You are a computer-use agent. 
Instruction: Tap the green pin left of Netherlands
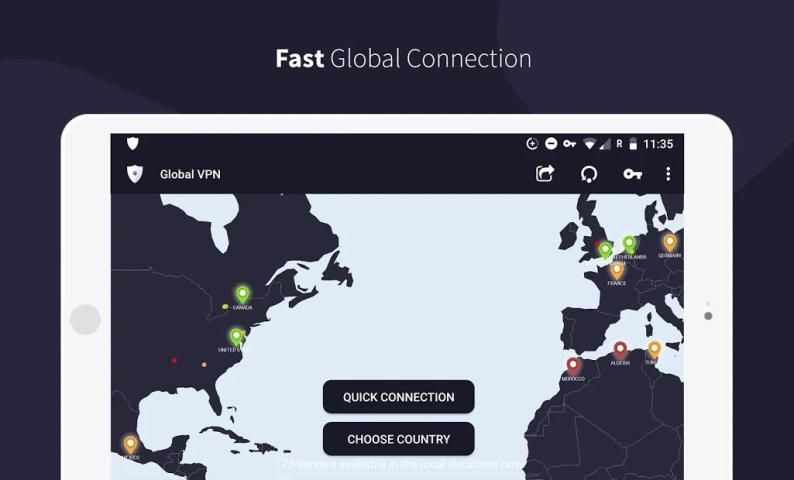point(605,249)
